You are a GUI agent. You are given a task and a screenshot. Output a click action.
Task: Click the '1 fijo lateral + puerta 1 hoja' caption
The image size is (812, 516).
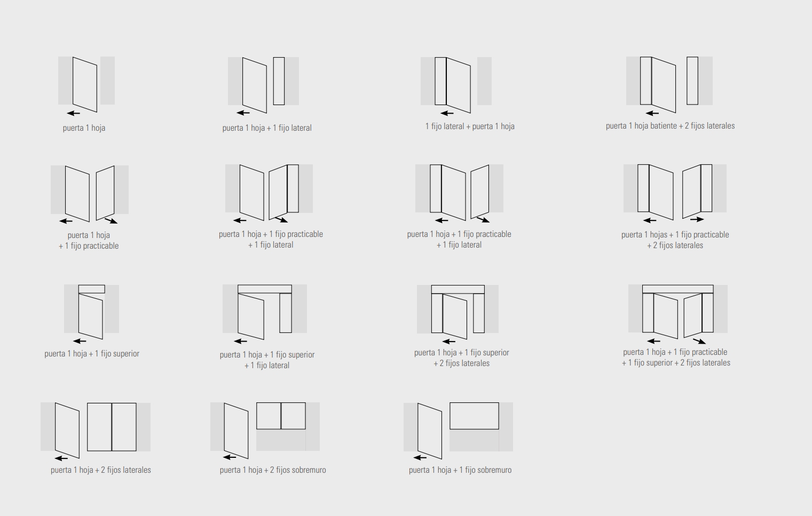[x=470, y=126]
